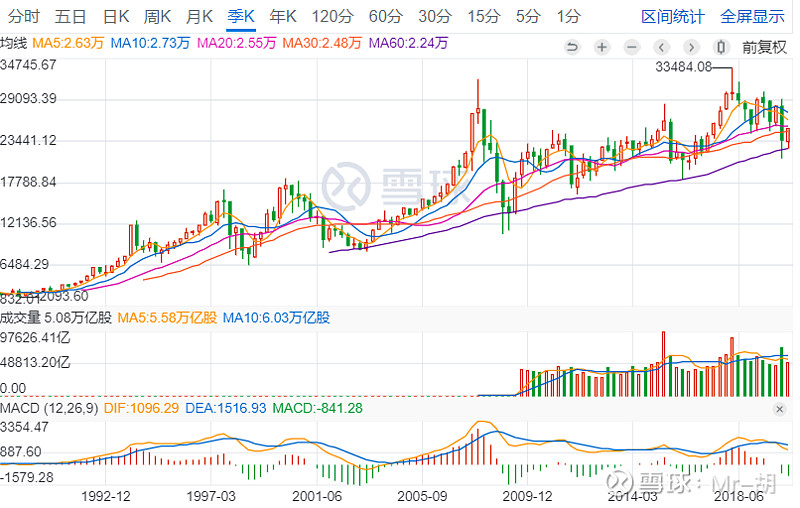This screenshot has height=508, width=800.
Task: Click 全屏显示 to show fullscreen
Action: [752, 16]
